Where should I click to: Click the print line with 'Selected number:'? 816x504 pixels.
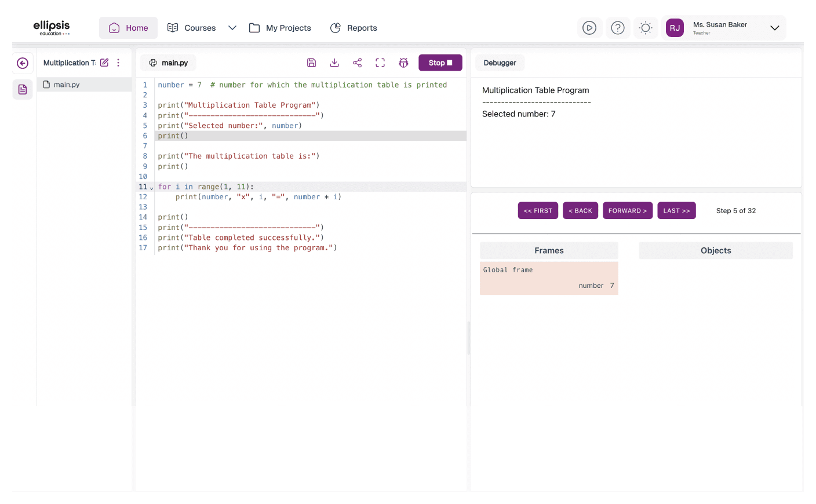pos(230,126)
